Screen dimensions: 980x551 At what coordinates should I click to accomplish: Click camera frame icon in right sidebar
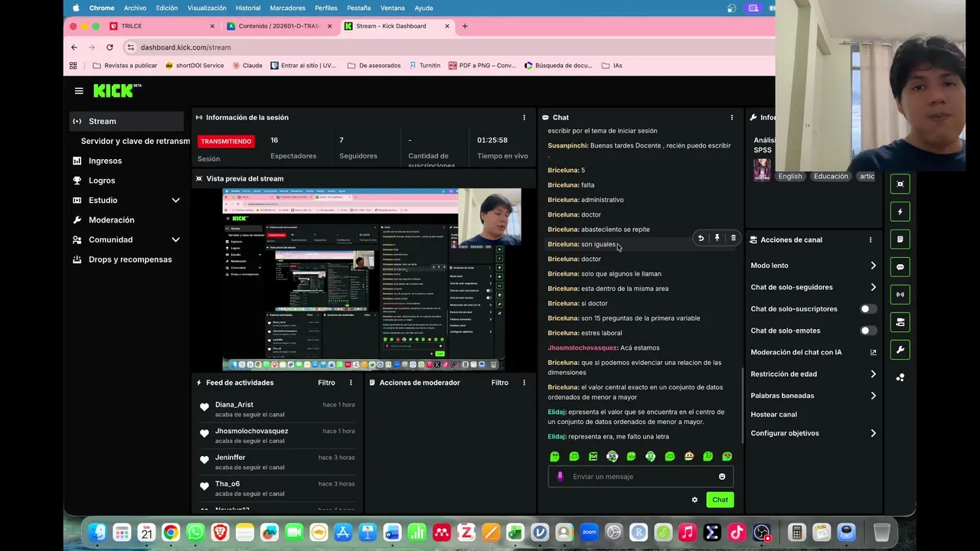click(900, 184)
